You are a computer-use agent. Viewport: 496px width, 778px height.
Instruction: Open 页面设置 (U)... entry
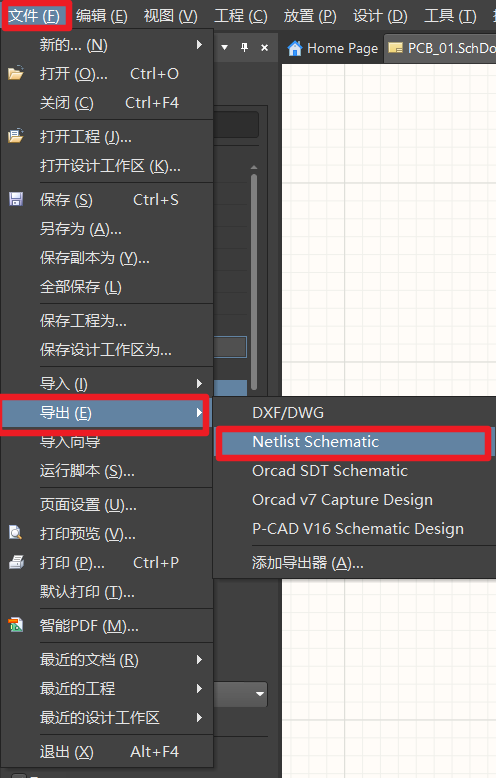click(107, 505)
